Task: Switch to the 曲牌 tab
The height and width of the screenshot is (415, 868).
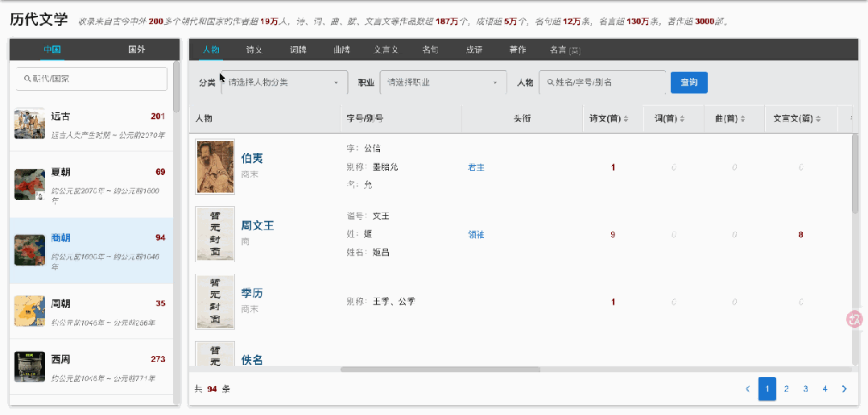Action: [x=341, y=49]
